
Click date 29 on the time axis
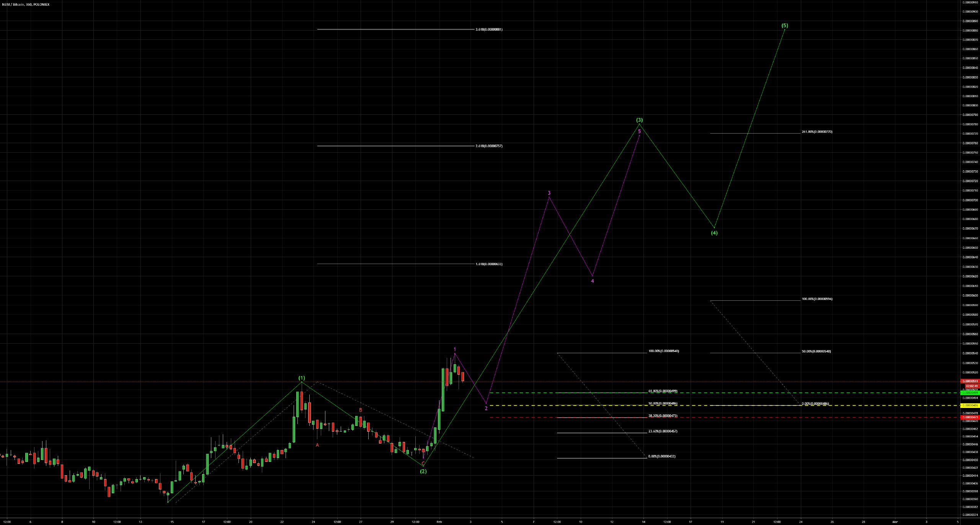[x=392, y=522]
